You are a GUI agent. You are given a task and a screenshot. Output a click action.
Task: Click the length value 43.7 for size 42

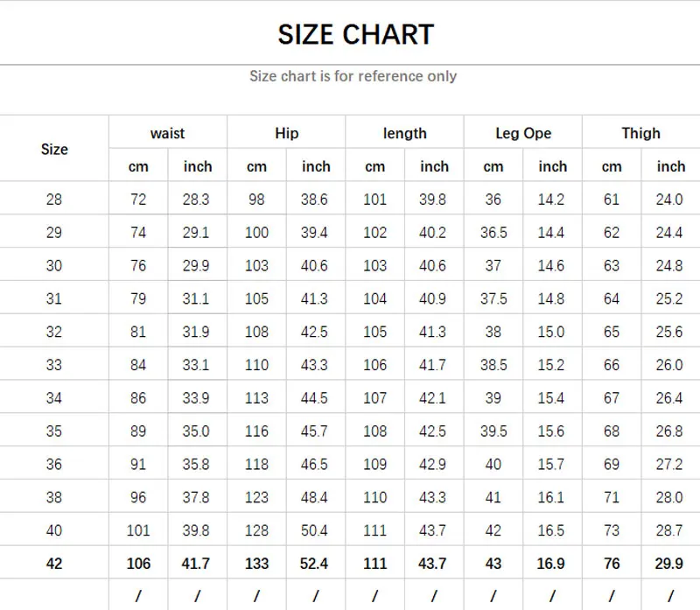point(433,564)
